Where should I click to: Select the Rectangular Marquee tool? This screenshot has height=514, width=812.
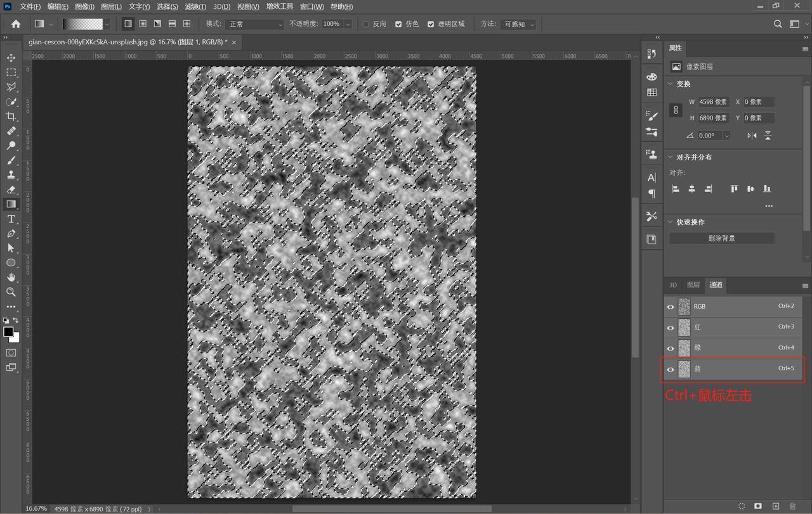point(11,73)
